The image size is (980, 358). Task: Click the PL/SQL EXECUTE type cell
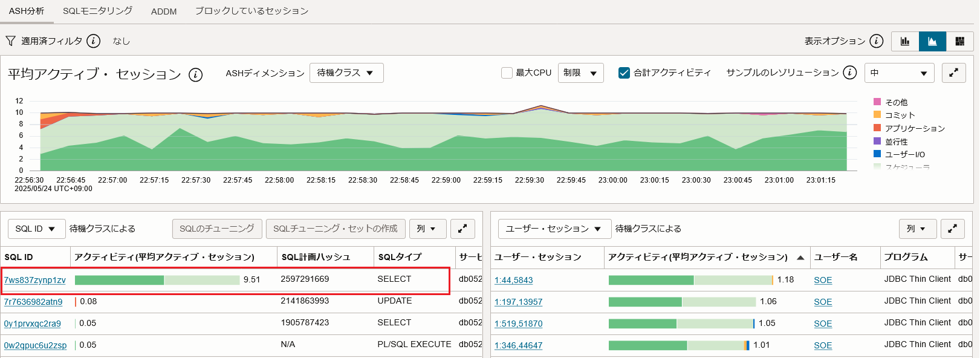tap(414, 344)
